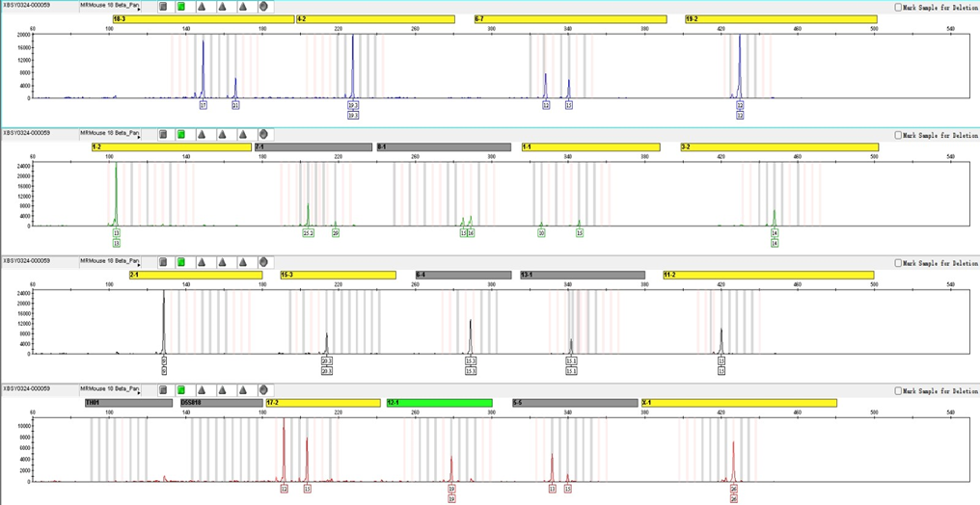Click allele label 25.2 under green peak

pyautogui.click(x=308, y=233)
